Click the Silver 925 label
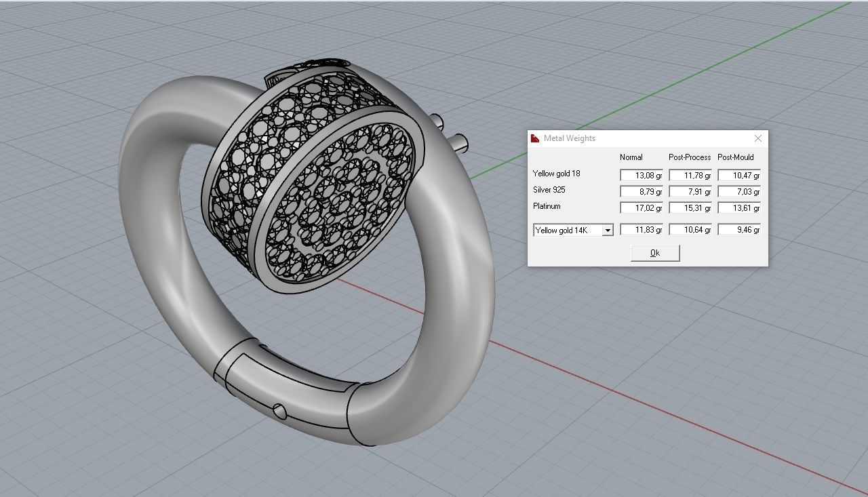The image size is (868, 497). [549, 190]
